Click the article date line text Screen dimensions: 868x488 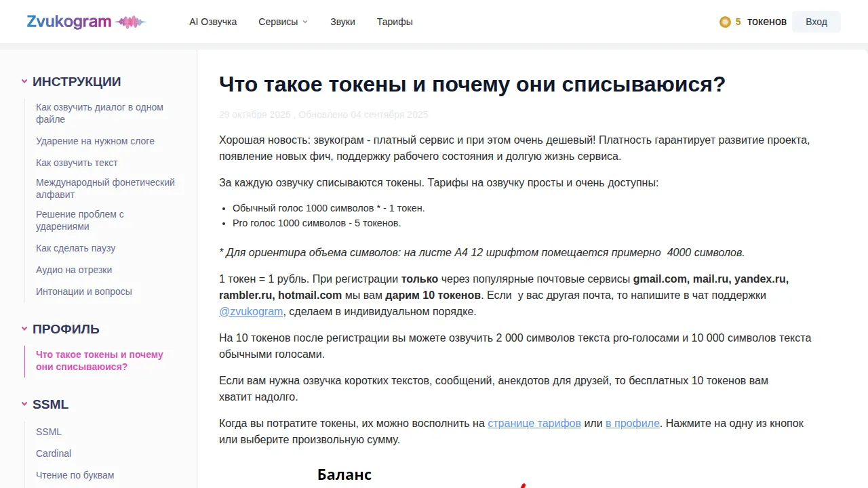coord(323,115)
